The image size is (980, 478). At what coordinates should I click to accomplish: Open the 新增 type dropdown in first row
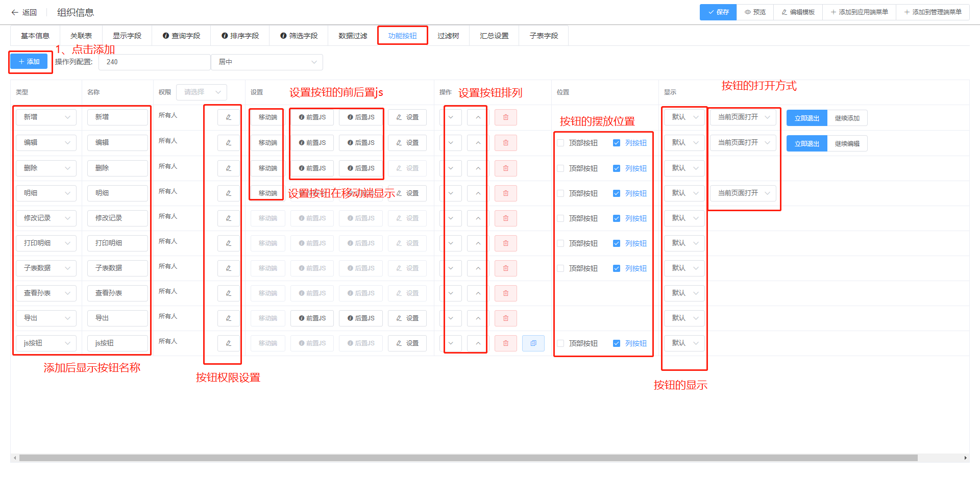click(46, 117)
